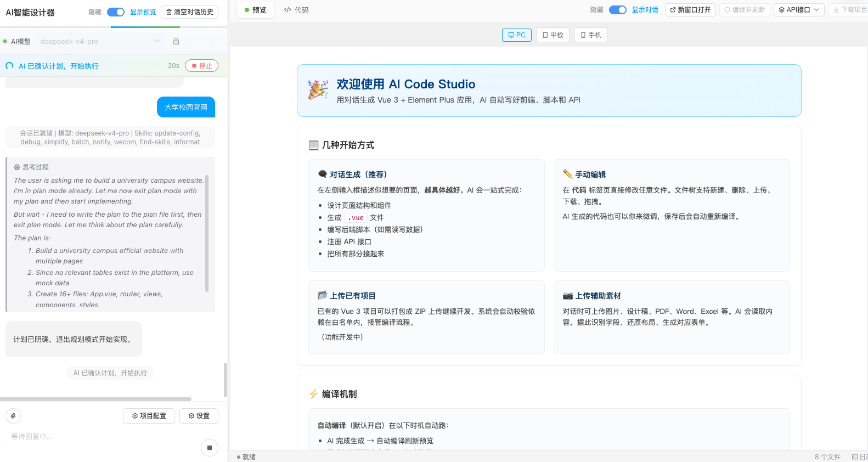The image size is (868, 462).
Task: Click the thinking process header icon
Action: (17, 167)
